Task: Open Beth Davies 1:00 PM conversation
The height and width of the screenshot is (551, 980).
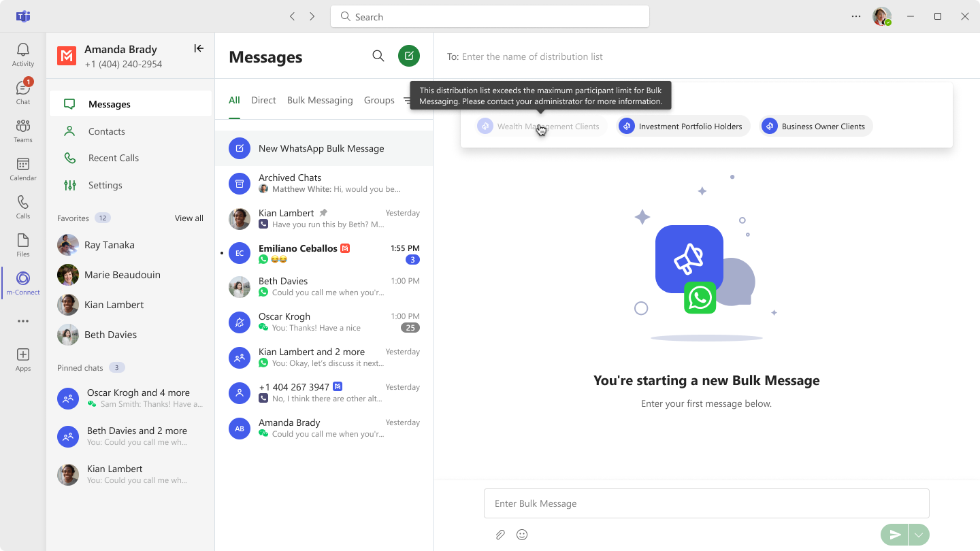Action: tap(324, 286)
